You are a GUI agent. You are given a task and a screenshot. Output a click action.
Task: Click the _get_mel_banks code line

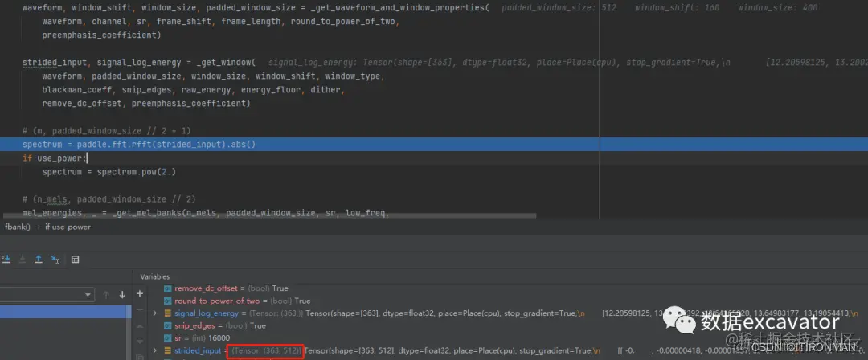click(205, 213)
